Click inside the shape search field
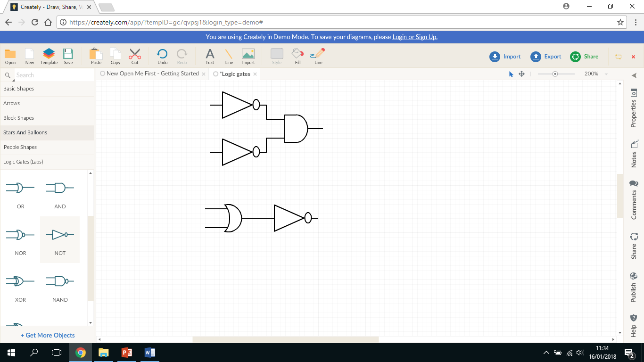 (x=52, y=74)
